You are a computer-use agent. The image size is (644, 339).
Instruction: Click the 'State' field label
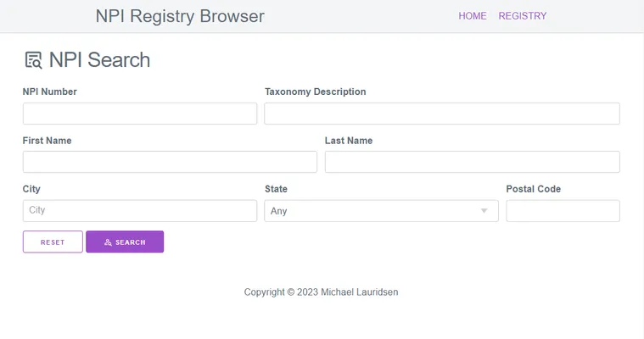[x=277, y=189]
